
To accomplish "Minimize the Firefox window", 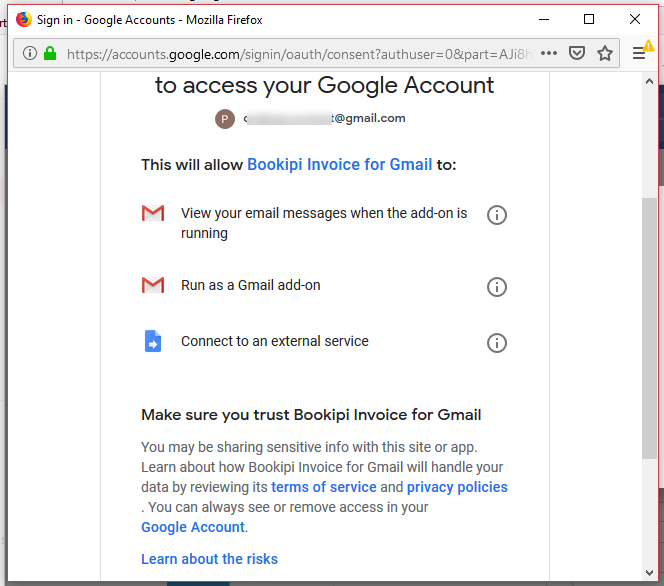I will [544, 19].
